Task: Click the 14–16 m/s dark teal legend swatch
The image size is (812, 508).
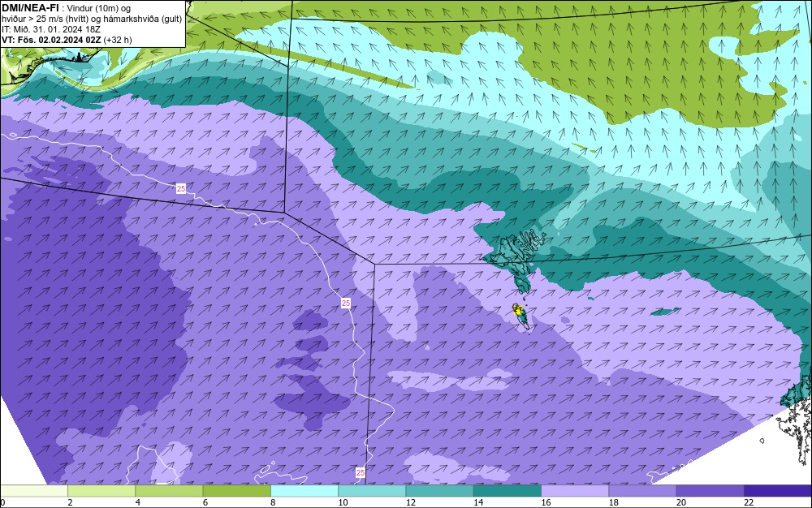Action: point(507,490)
